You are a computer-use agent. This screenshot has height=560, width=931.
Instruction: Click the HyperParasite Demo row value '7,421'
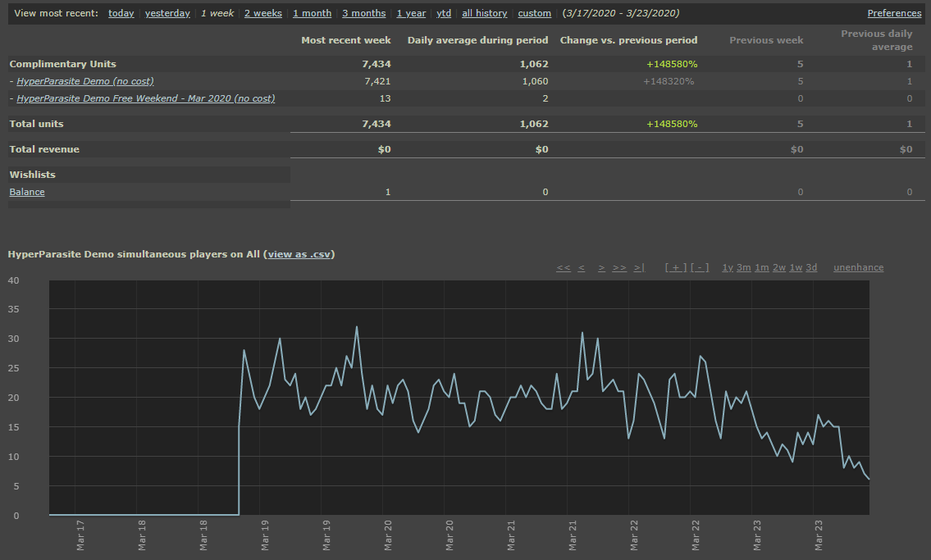point(377,81)
